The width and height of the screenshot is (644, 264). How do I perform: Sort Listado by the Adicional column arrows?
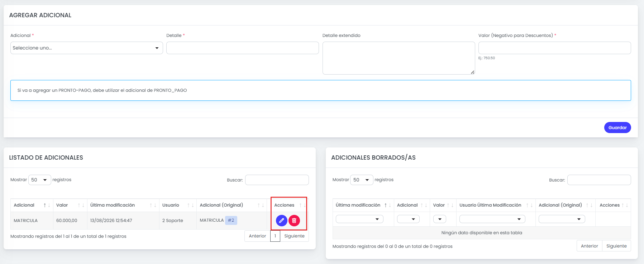pos(47,205)
